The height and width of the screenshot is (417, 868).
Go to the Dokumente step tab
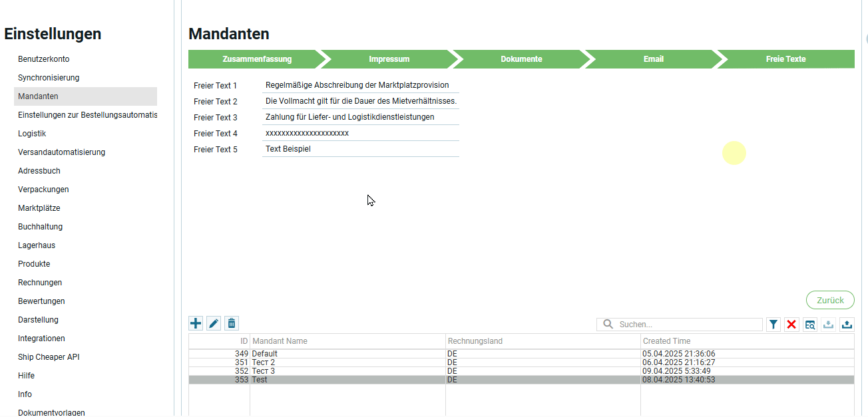click(521, 59)
